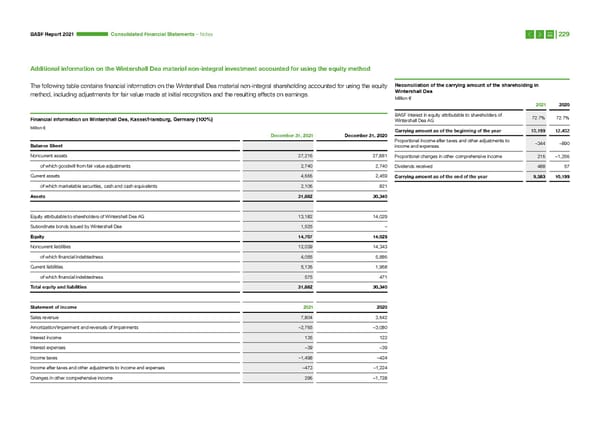Click the 'Current assets' row label

[x=45, y=176]
